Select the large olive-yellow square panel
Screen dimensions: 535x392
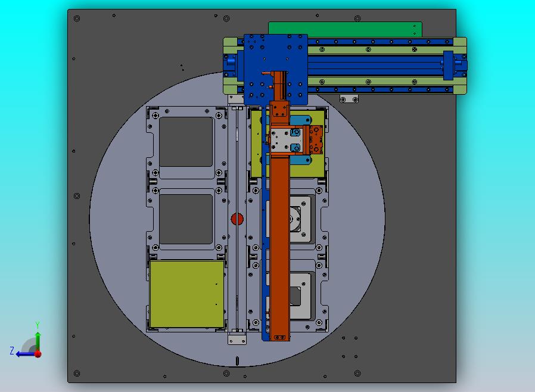click(x=187, y=294)
